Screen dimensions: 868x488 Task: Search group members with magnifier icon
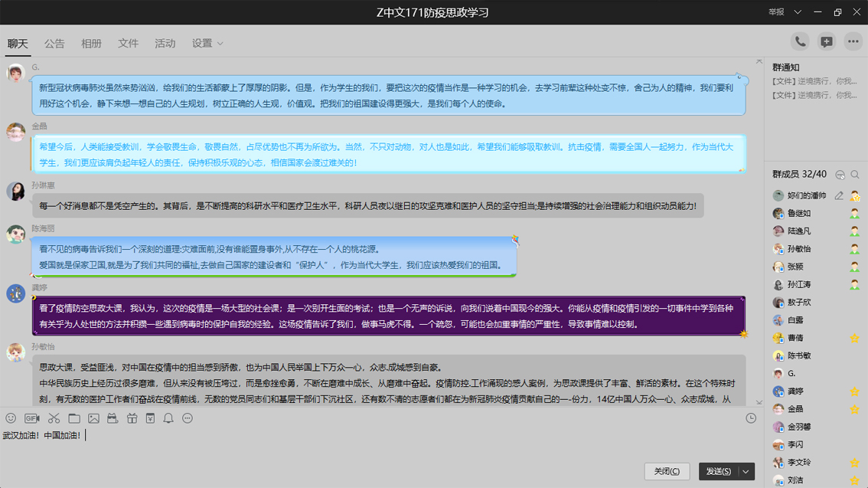point(855,175)
